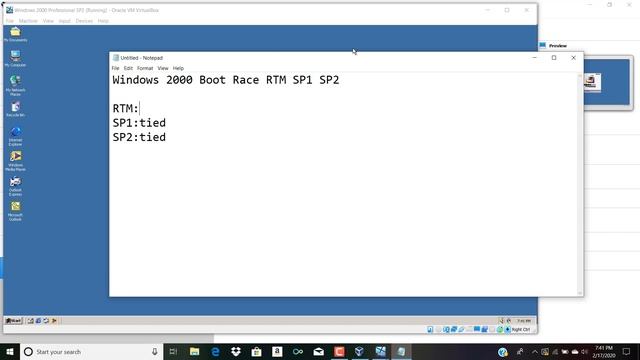The height and width of the screenshot is (360, 640).
Task: Switch to Notepad taskbar icon
Action: (401, 352)
